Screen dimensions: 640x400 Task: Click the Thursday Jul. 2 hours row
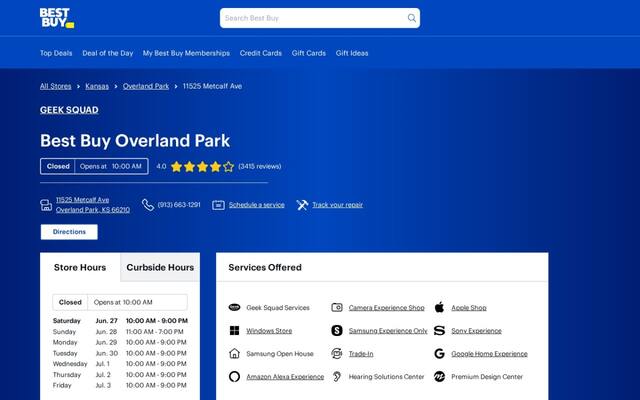[x=120, y=375]
